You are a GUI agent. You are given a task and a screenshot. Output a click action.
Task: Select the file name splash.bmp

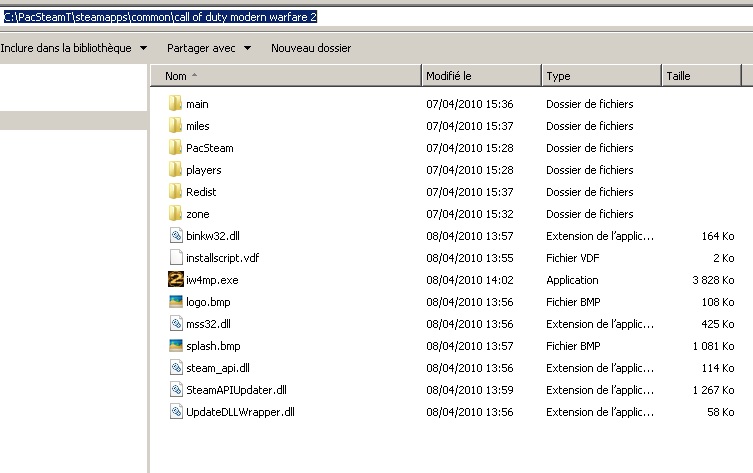(213, 346)
